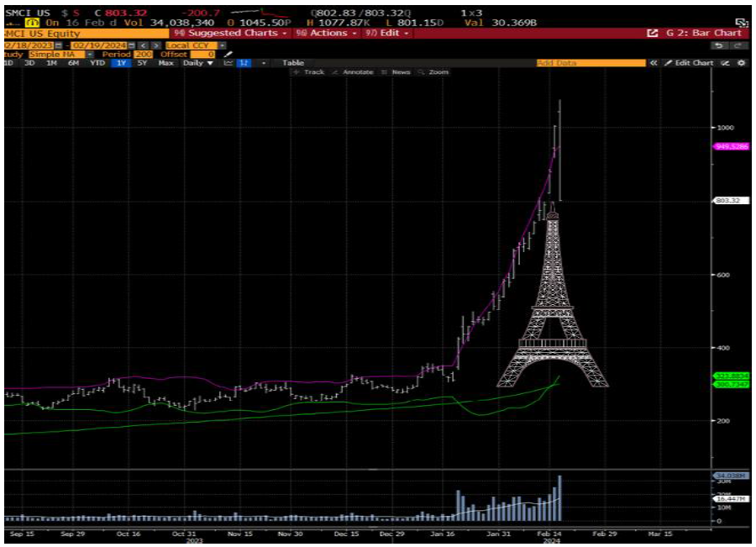Click the G 2: Bar Chart title
The height and width of the screenshot is (547, 756).
tap(704, 33)
